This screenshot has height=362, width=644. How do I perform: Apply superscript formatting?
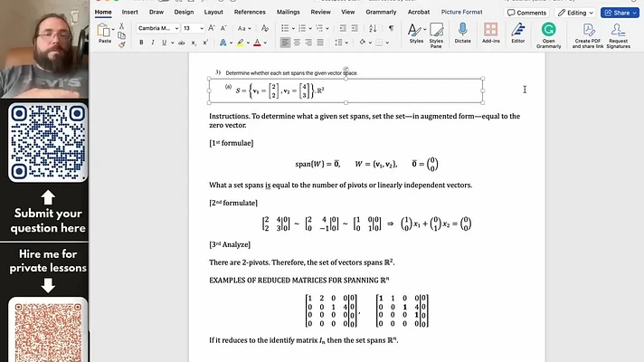coord(205,43)
